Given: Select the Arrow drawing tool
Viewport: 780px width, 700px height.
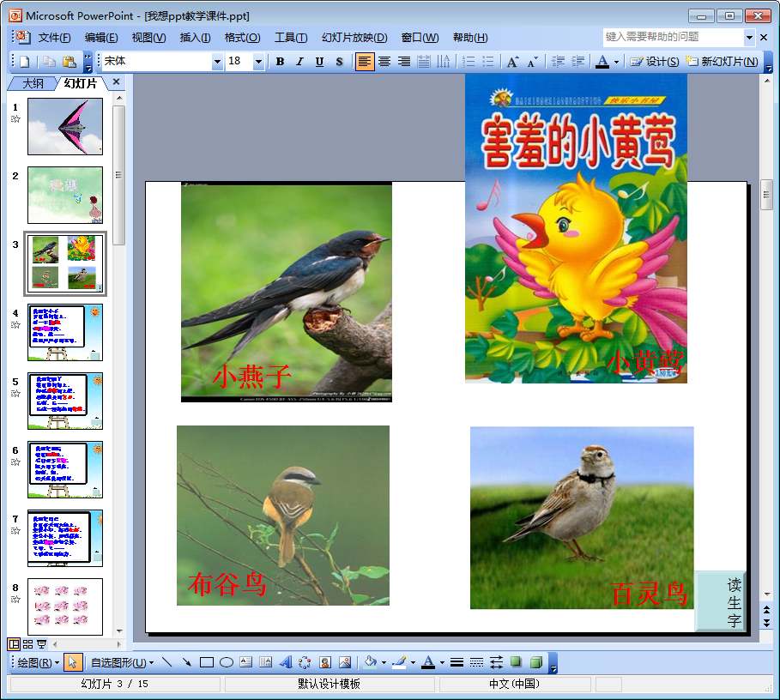Looking at the screenshot, I should [x=186, y=662].
